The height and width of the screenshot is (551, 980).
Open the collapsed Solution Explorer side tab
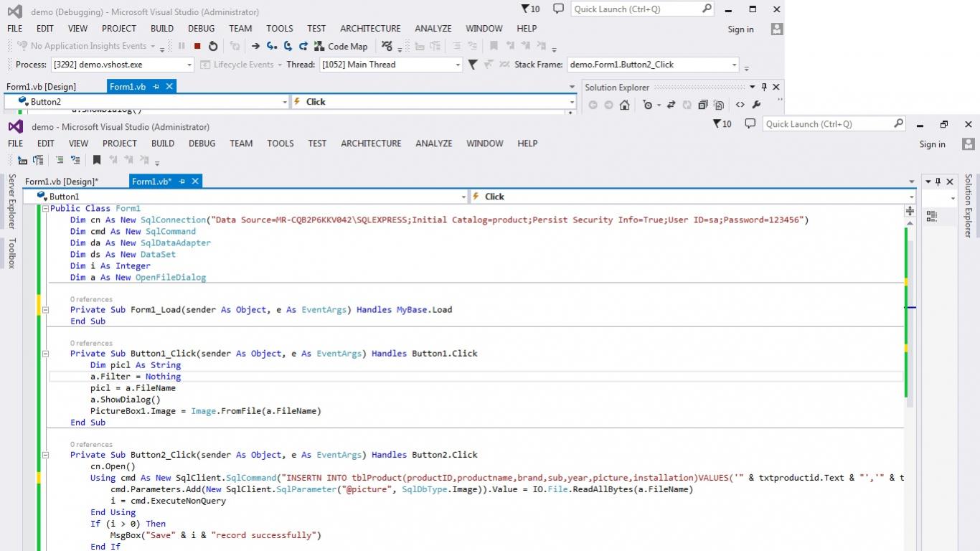click(969, 205)
